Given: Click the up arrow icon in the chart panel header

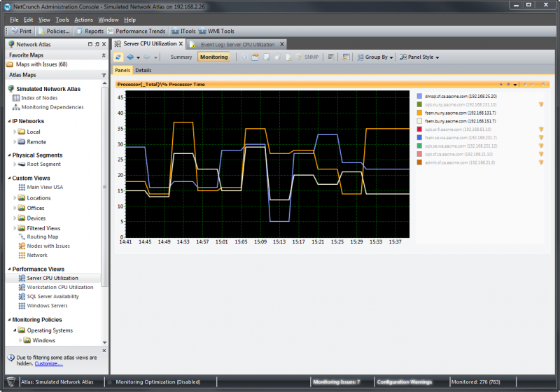Looking at the screenshot, I should [x=501, y=84].
